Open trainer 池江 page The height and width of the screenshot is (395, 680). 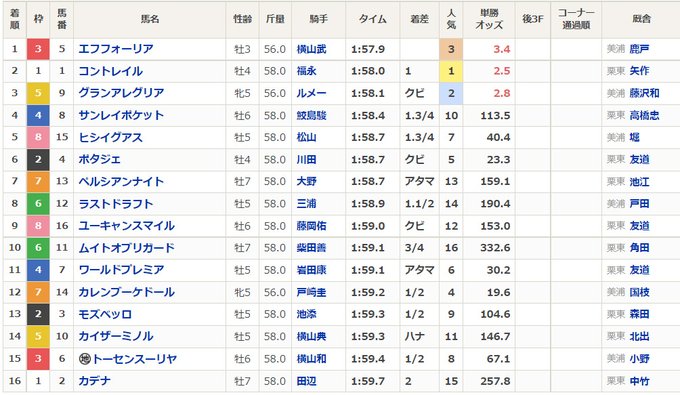point(640,182)
